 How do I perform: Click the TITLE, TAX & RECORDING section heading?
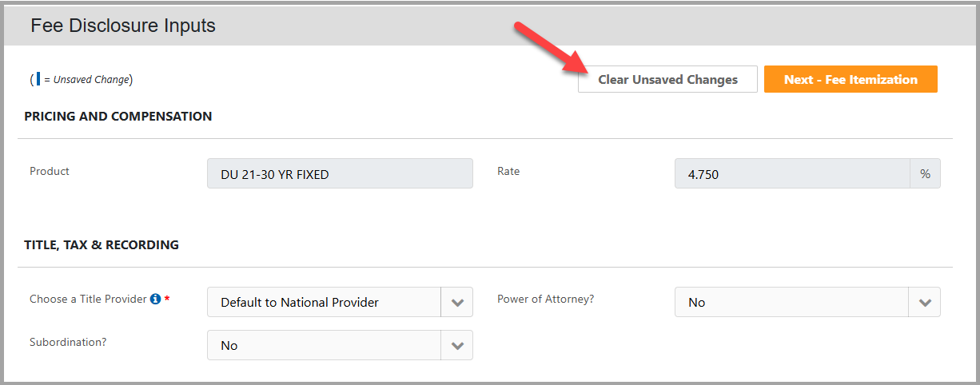point(102,244)
